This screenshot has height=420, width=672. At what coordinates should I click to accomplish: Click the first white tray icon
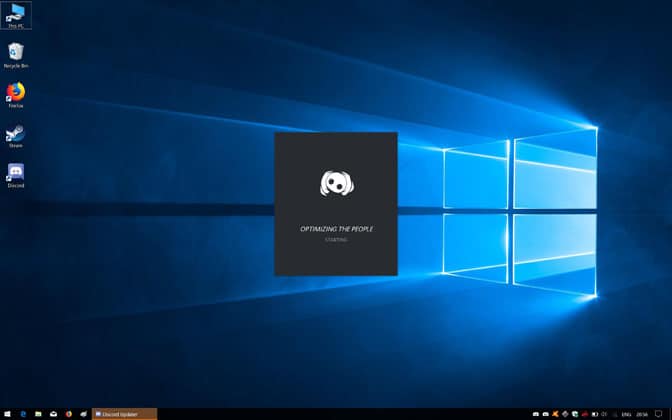point(536,414)
